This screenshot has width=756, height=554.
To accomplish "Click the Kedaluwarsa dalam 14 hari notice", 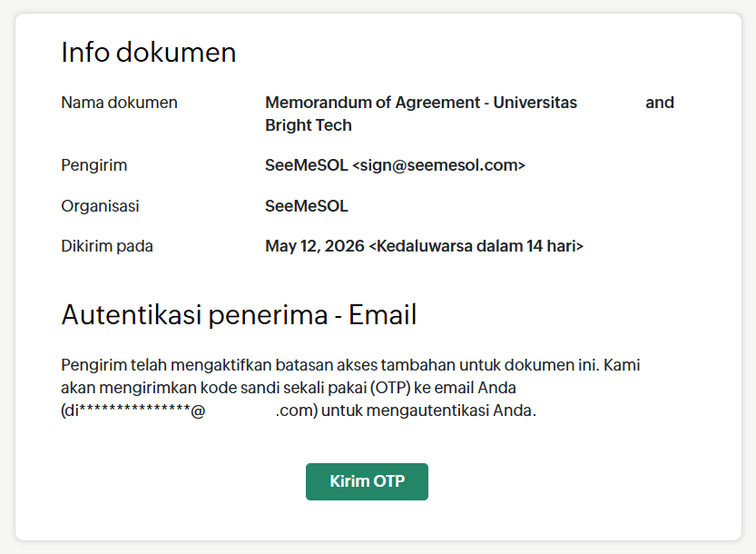I will (476, 246).
